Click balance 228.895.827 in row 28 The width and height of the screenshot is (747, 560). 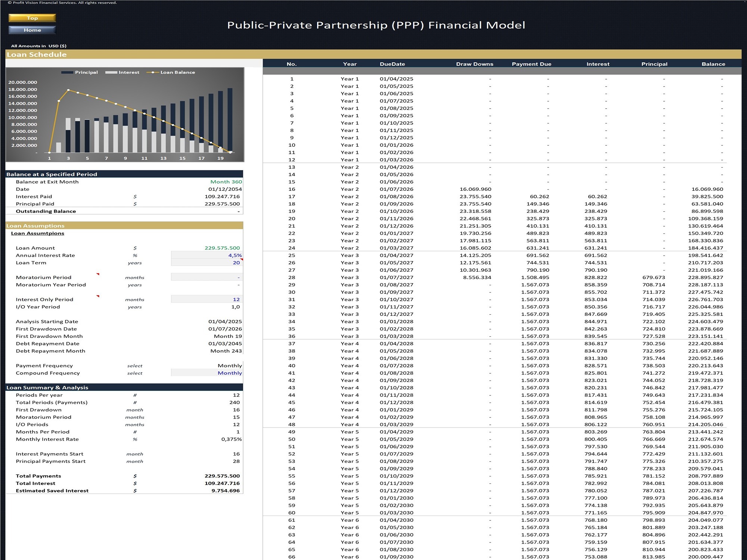coord(705,277)
